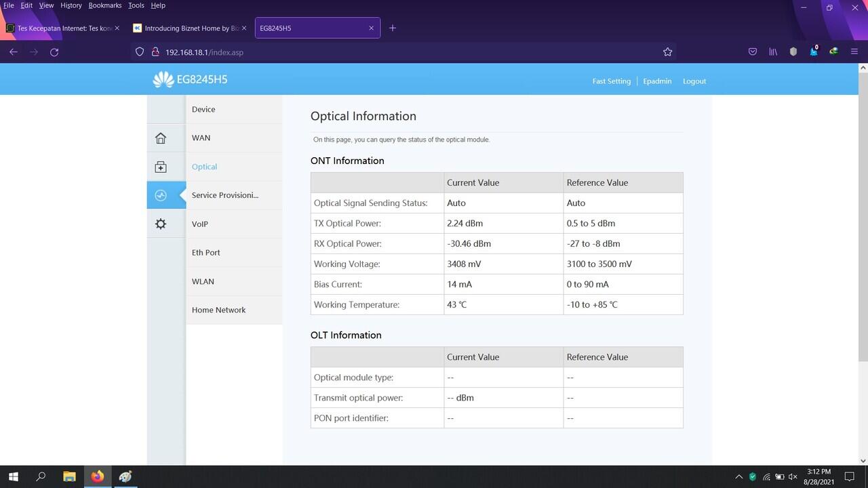Open the Bookmarks menu in menu bar
Image resolution: width=868 pixels, height=488 pixels.
104,5
